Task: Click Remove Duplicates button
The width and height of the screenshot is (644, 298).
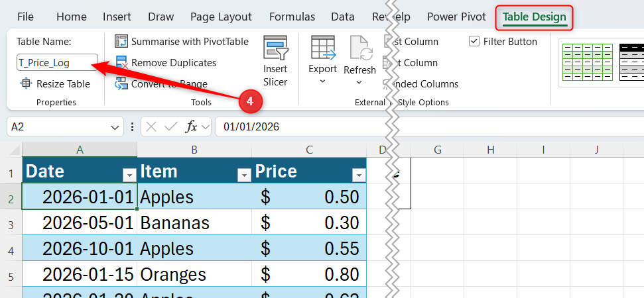Action: coord(166,63)
